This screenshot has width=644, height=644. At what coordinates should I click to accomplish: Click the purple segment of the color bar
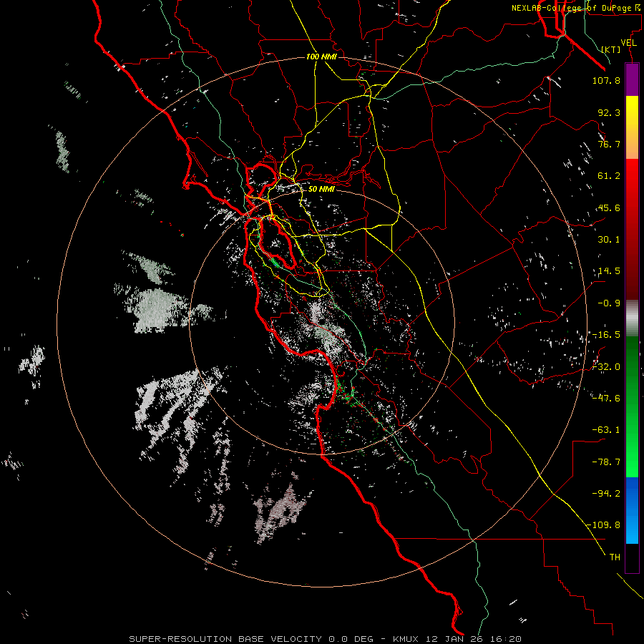click(x=632, y=79)
